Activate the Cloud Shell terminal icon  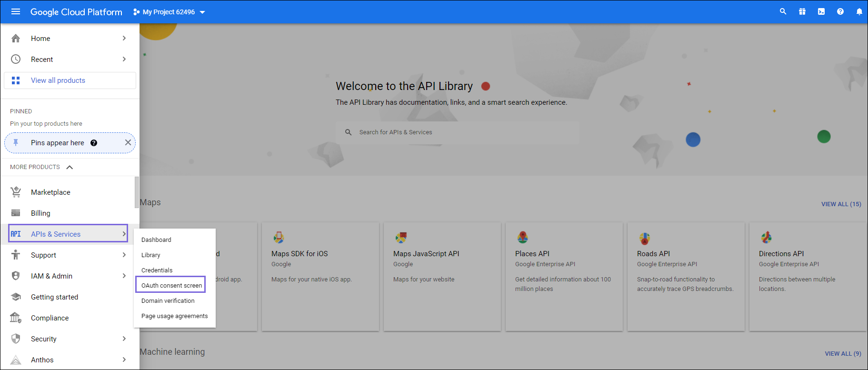point(821,11)
